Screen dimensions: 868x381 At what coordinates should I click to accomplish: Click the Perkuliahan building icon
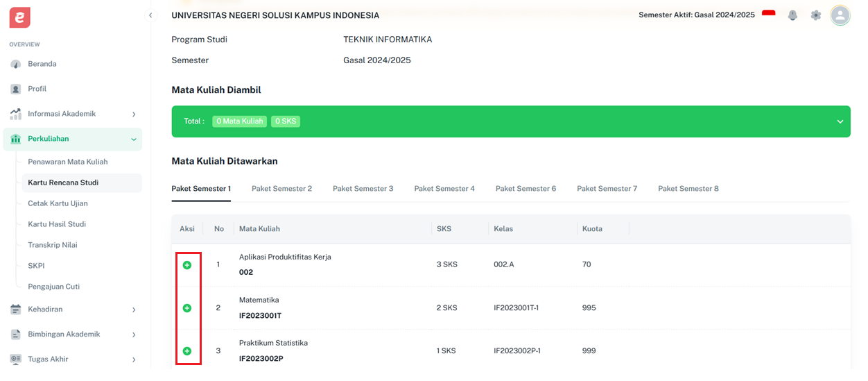click(16, 139)
